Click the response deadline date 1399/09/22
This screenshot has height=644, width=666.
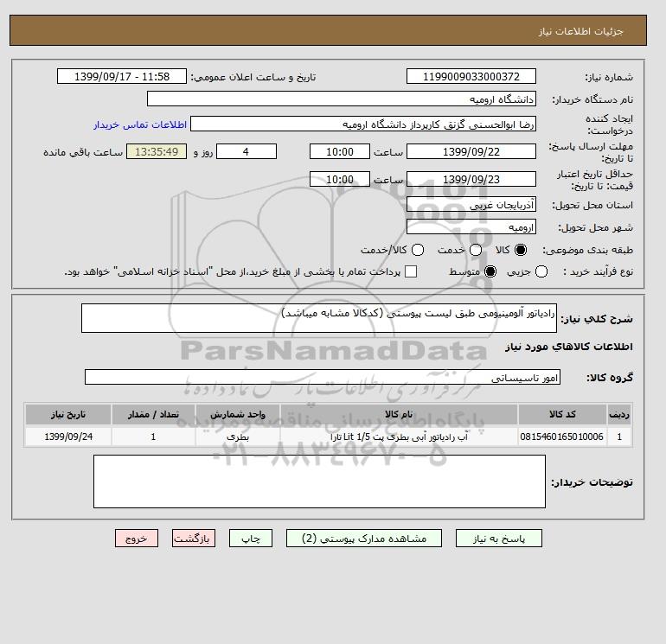[x=471, y=151]
